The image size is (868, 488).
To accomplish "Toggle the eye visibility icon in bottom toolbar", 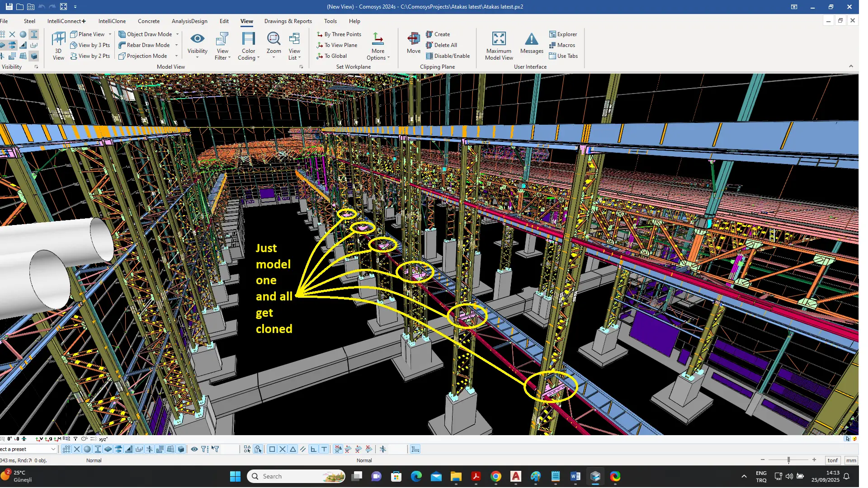I will tap(194, 449).
